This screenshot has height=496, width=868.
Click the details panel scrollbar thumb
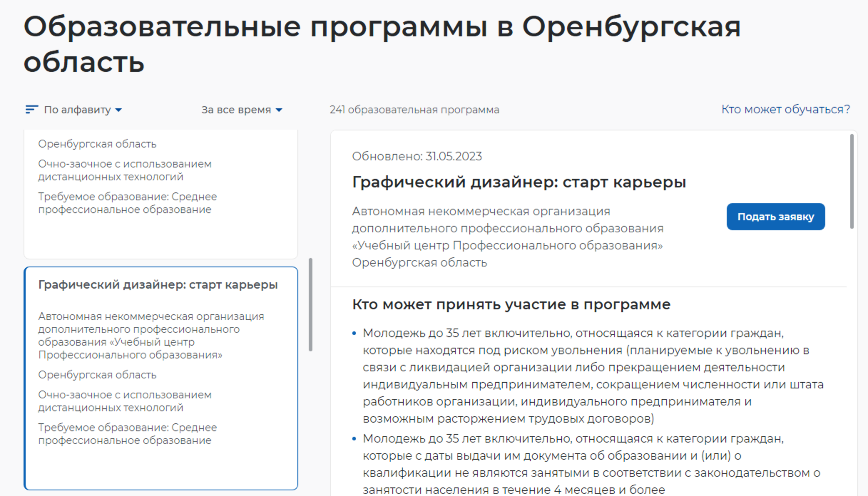[852, 181]
